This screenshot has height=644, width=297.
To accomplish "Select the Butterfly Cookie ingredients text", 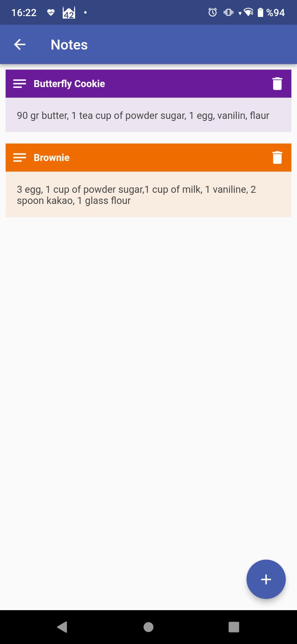I will (x=143, y=116).
